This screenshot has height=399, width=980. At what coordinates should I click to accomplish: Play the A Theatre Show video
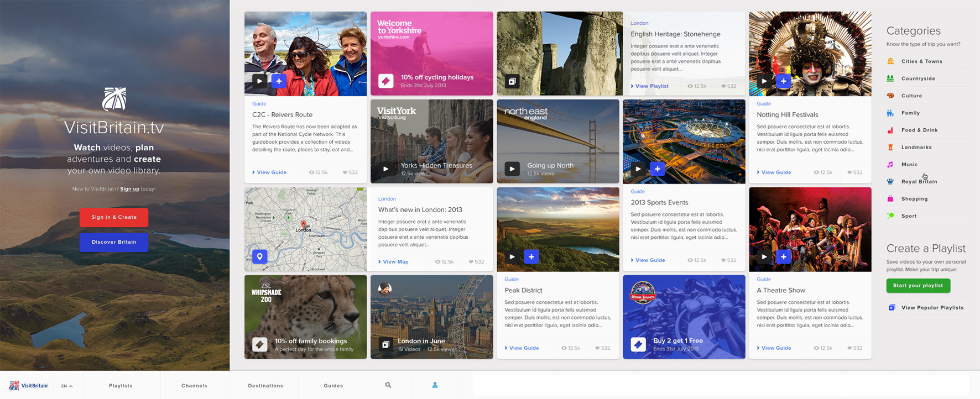click(764, 256)
